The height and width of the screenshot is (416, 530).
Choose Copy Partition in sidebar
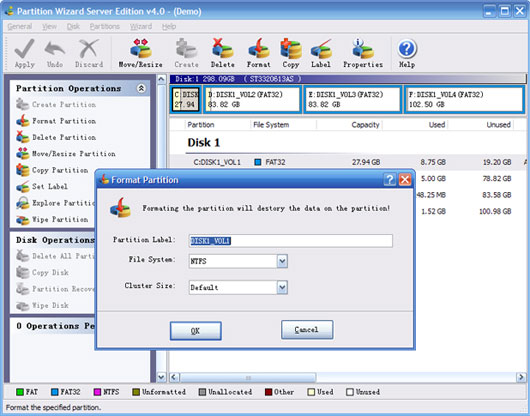(x=52, y=170)
